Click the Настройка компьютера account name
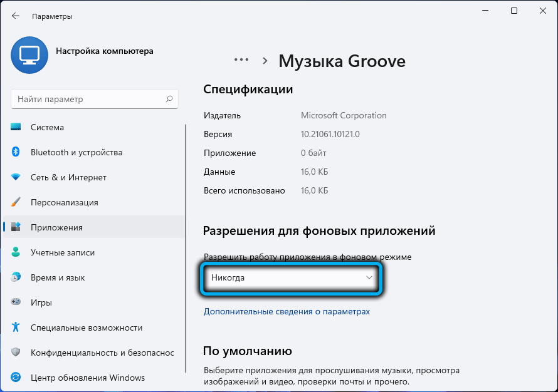Image resolution: width=558 pixels, height=392 pixels. point(105,51)
